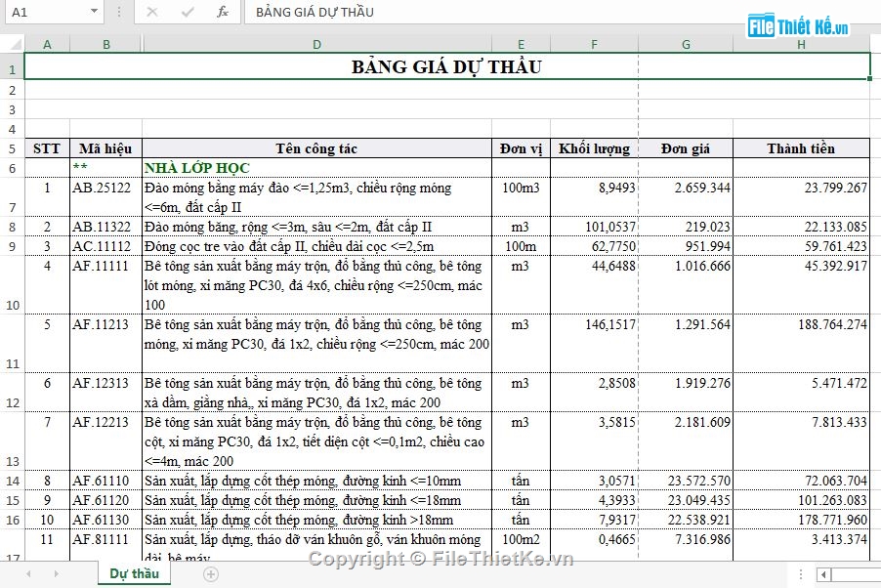Select the cell AC.11112

106,246
